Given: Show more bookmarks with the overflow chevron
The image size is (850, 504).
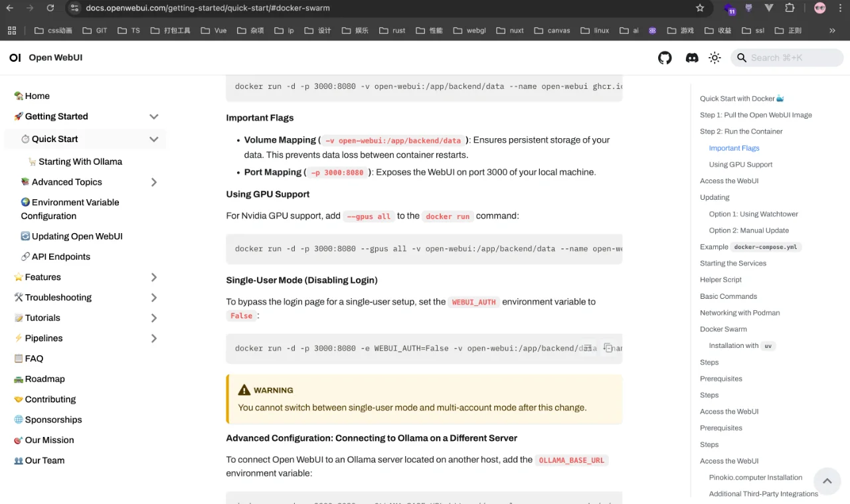Looking at the screenshot, I should tap(832, 31).
